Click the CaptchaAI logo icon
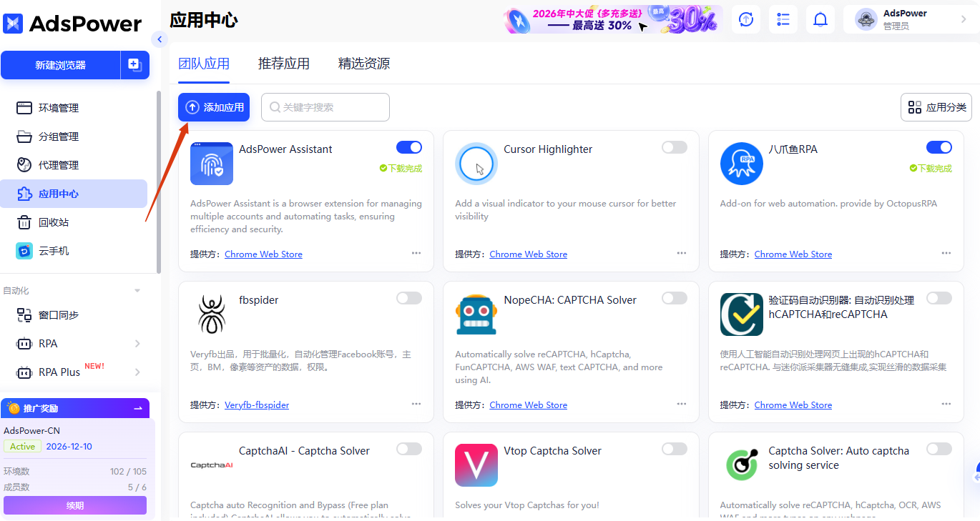Image resolution: width=980 pixels, height=521 pixels. [x=212, y=465]
